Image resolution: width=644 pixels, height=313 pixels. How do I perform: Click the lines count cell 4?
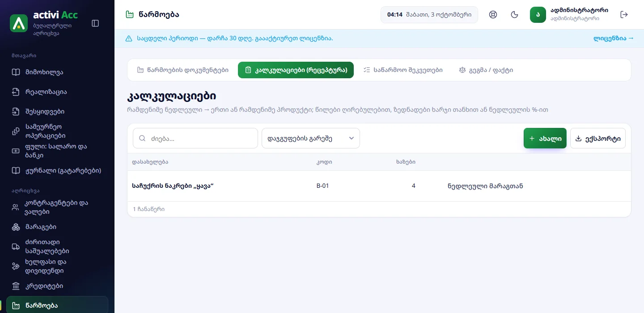pyautogui.click(x=414, y=186)
